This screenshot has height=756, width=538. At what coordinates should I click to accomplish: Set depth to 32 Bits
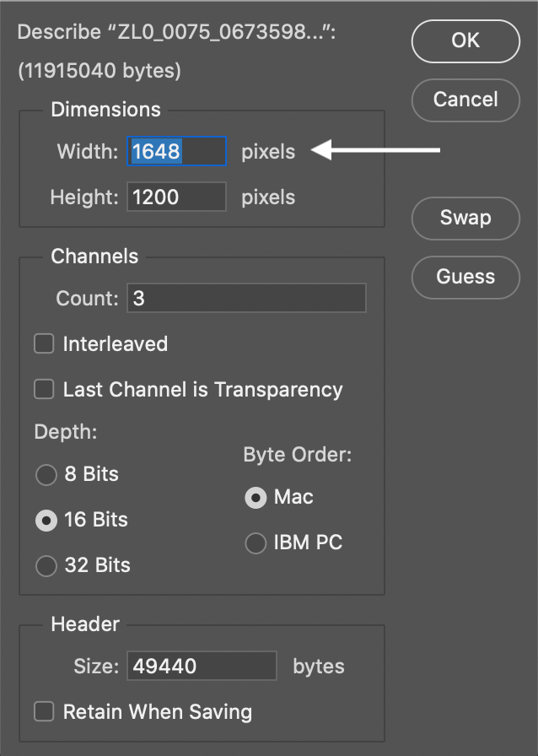[x=46, y=565]
